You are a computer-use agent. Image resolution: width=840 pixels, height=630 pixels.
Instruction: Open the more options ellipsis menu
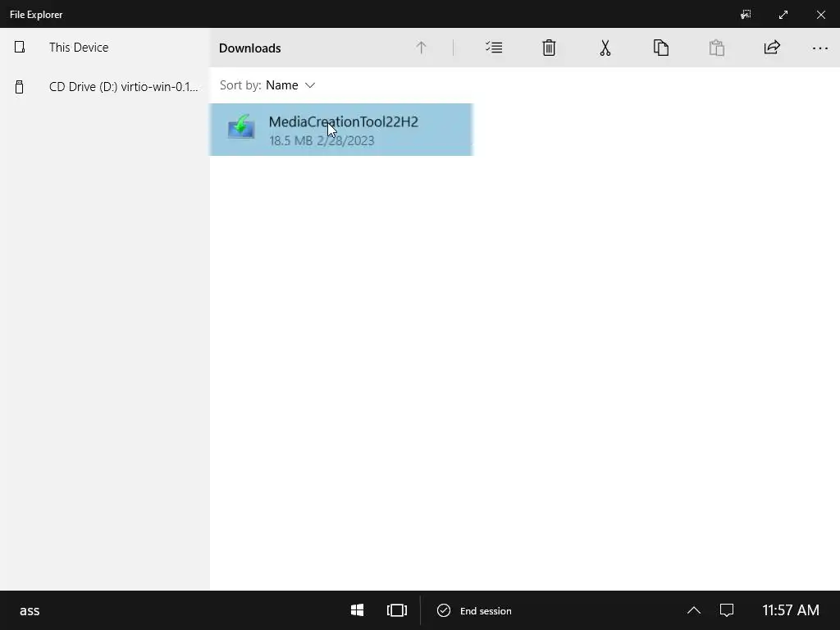tap(820, 48)
